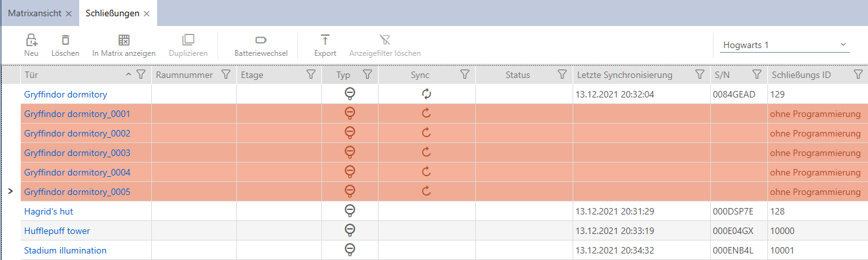Click the Export toolbar icon
The image size is (868, 260).
pos(325,40)
